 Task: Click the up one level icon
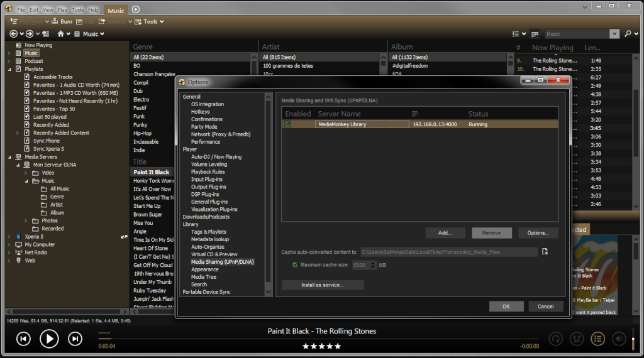click(x=45, y=34)
